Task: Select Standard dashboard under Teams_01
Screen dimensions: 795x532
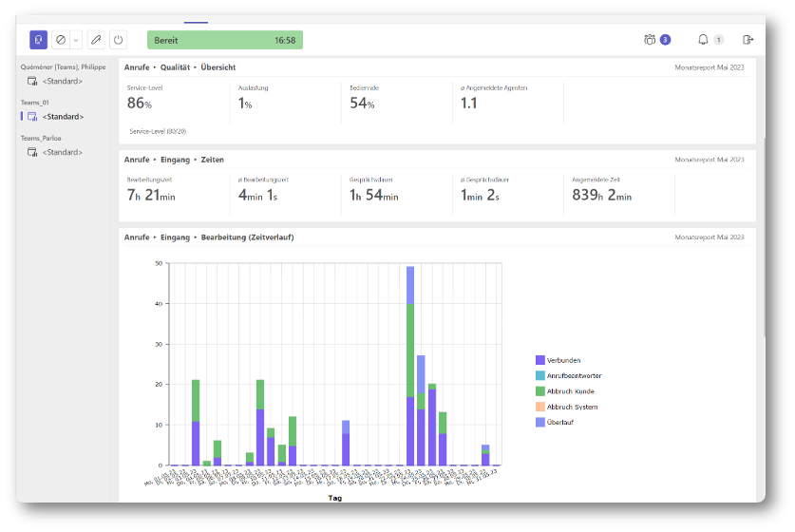Action: click(63, 117)
